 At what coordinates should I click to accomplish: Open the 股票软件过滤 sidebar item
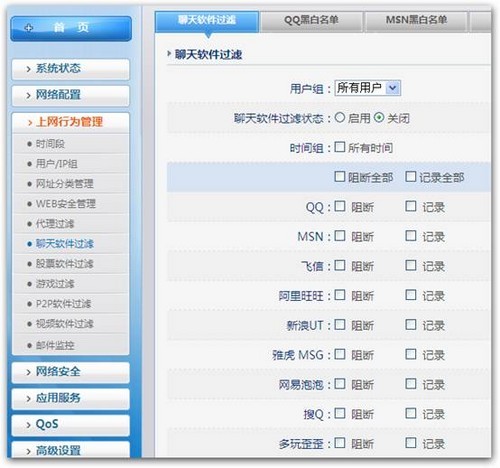click(71, 264)
